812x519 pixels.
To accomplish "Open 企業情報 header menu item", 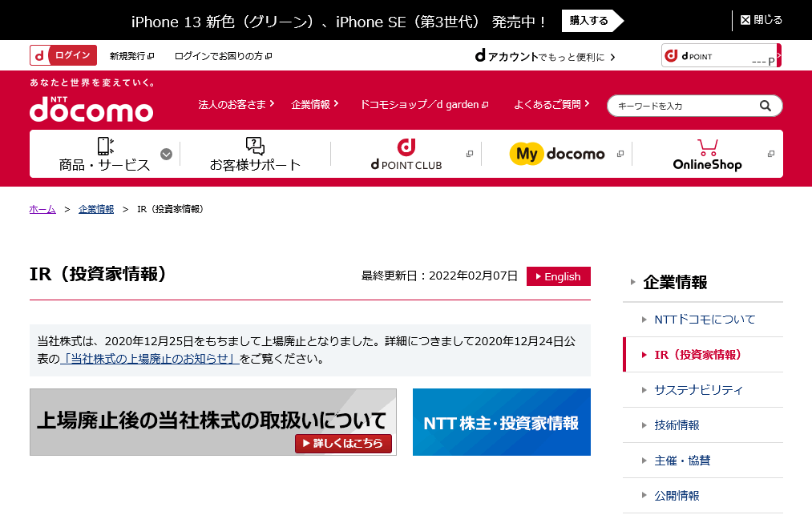I will point(315,105).
